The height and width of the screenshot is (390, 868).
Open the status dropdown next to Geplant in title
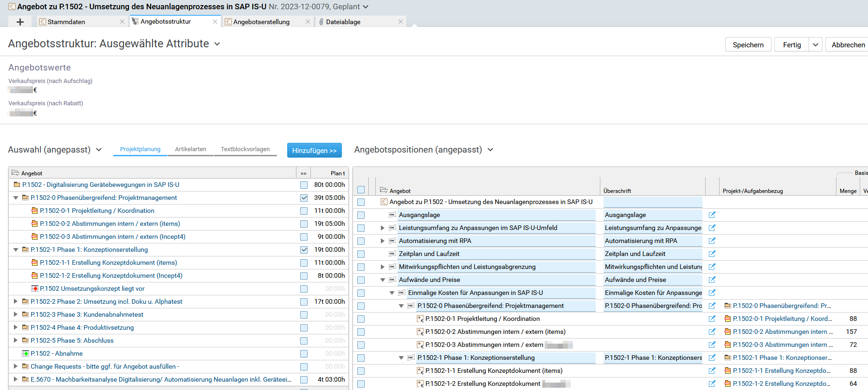366,7
